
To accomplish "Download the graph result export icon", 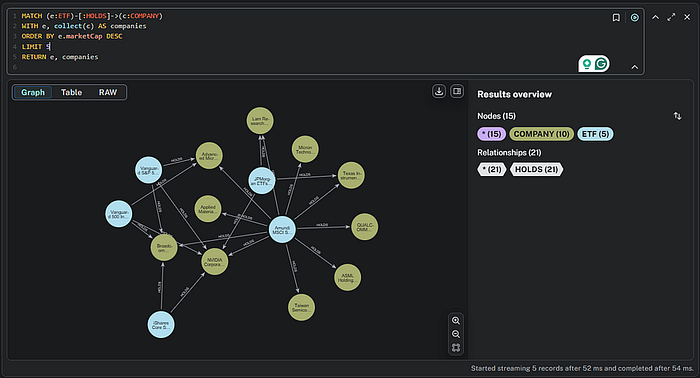I will pos(439,91).
